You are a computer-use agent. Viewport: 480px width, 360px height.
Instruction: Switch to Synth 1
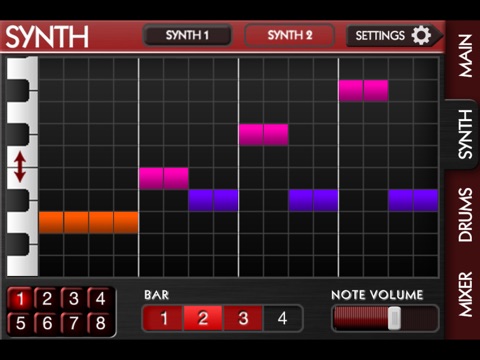tap(187, 35)
